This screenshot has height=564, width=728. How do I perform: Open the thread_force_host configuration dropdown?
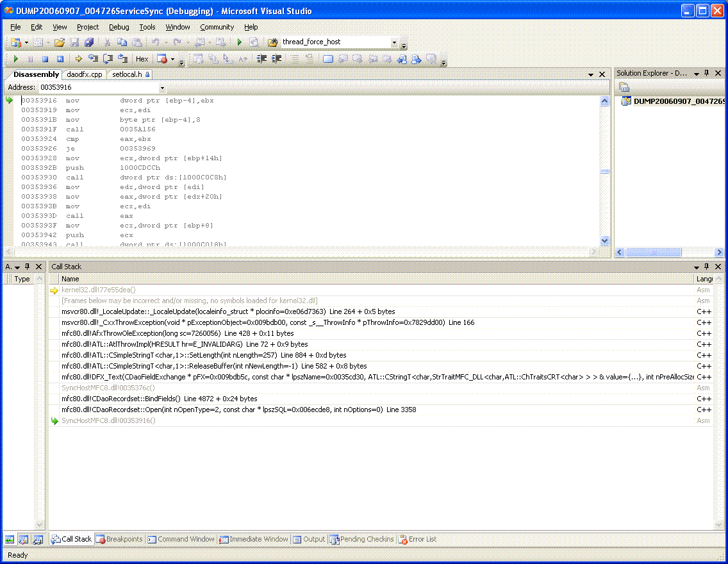(x=394, y=43)
